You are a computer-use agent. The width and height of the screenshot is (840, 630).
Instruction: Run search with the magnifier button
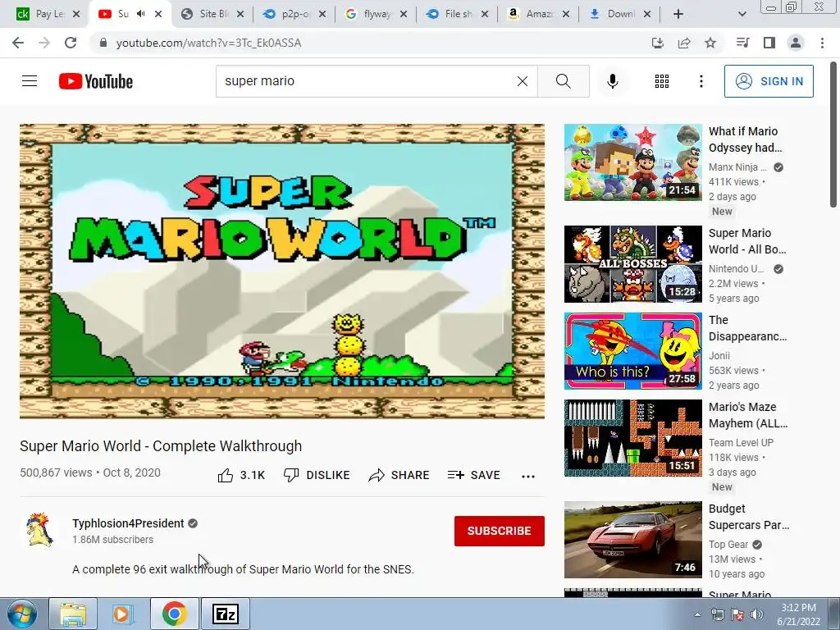click(x=563, y=81)
